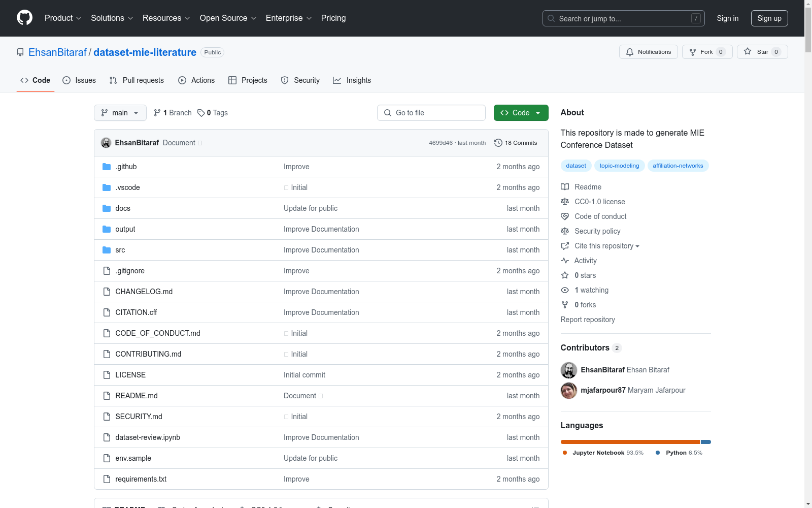
Task: Open the 1 Branch link
Action: click(173, 113)
